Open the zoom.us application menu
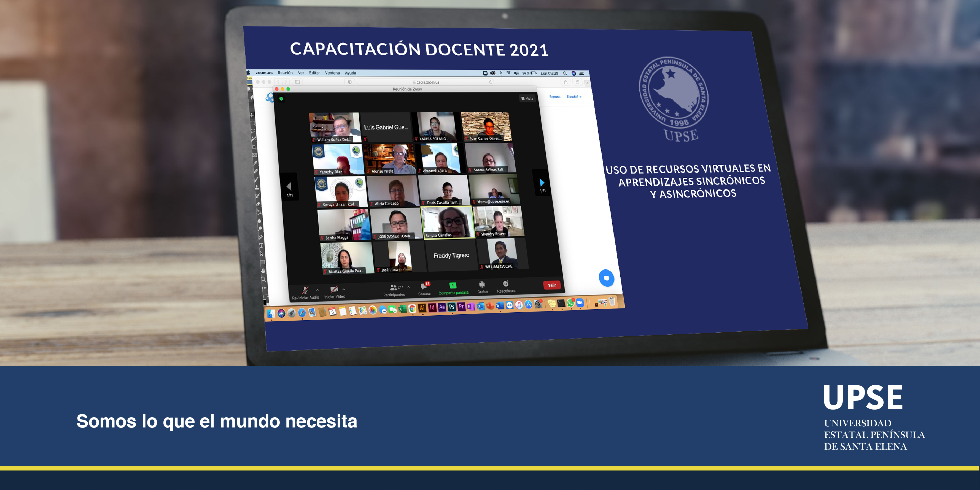Viewport: 980px width, 490px height. [x=264, y=73]
